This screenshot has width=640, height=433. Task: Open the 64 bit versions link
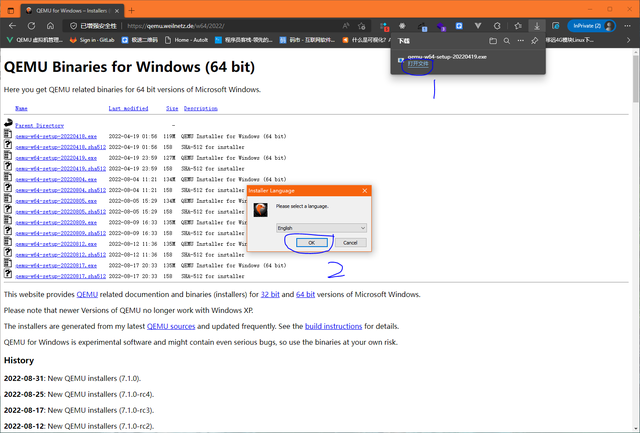305,294
